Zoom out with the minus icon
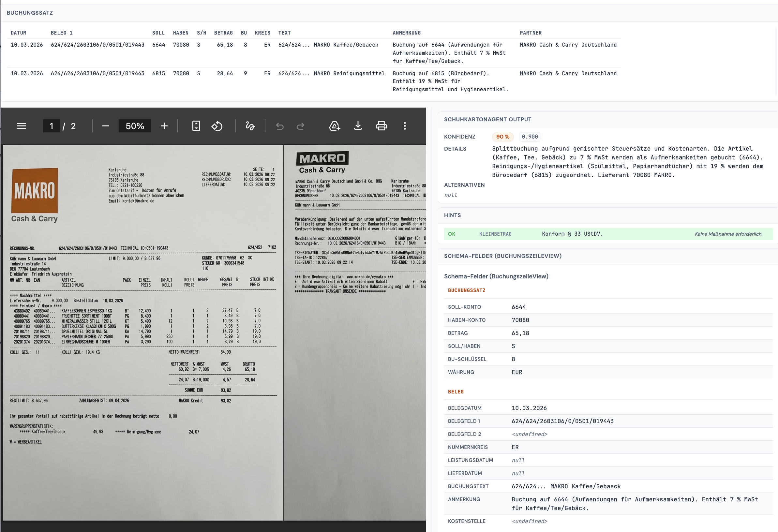 click(x=105, y=126)
